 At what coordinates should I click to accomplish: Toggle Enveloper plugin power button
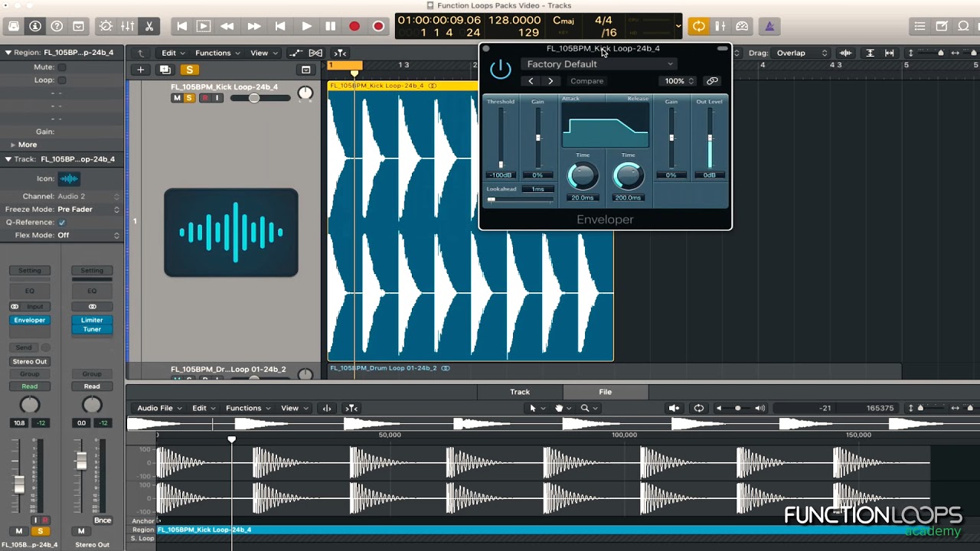(500, 70)
